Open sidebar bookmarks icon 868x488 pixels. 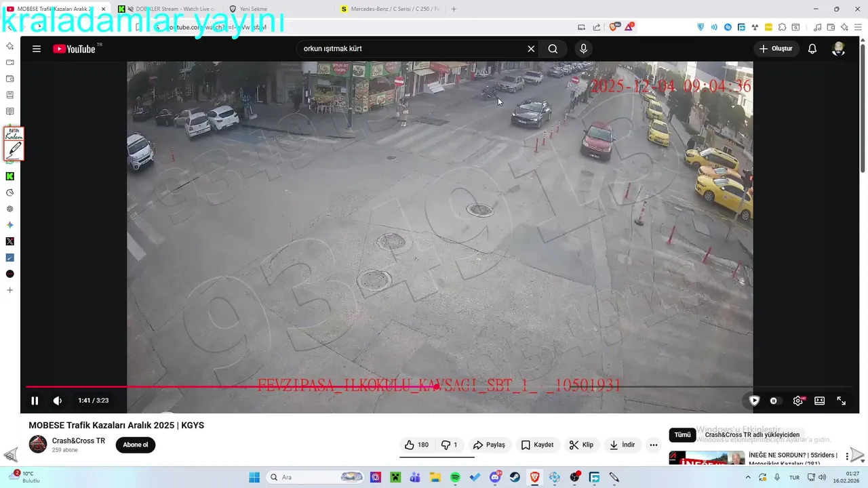9,95
